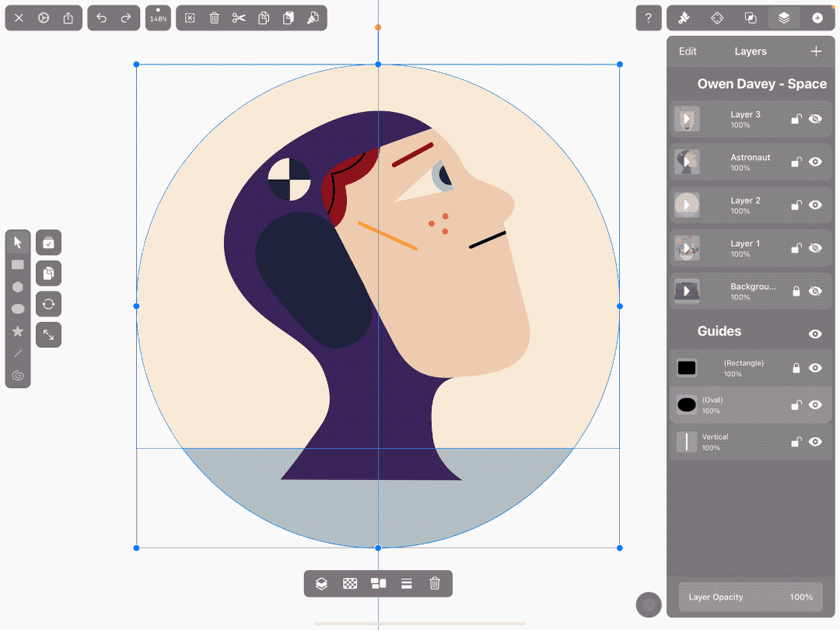This screenshot has height=630, width=840.
Task: Select the Vertical guide thumbnail
Action: tap(687, 442)
